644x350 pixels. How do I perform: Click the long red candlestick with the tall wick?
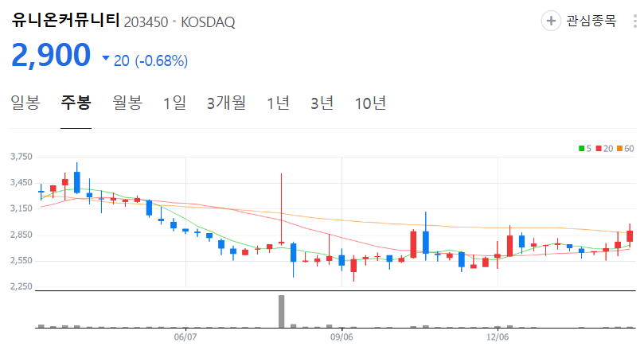[281, 209]
